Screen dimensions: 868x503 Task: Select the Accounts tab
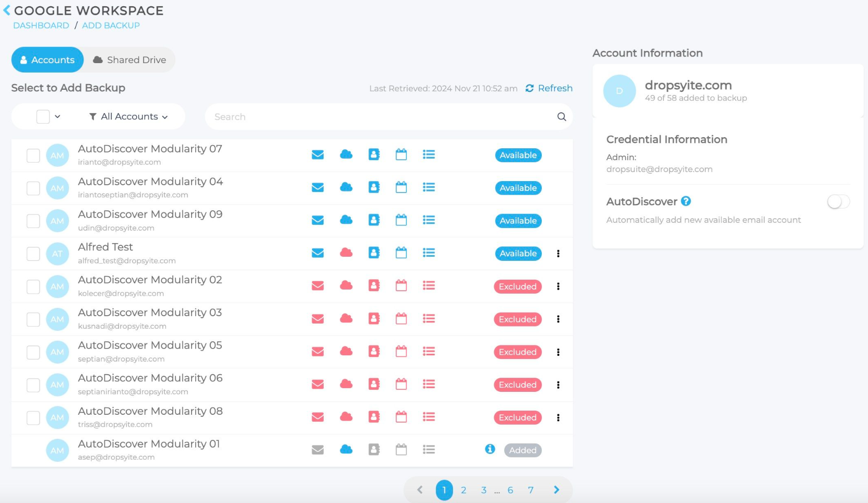[47, 60]
